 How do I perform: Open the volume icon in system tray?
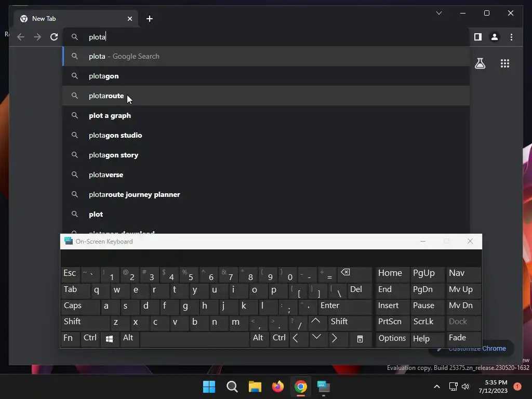[465, 387]
